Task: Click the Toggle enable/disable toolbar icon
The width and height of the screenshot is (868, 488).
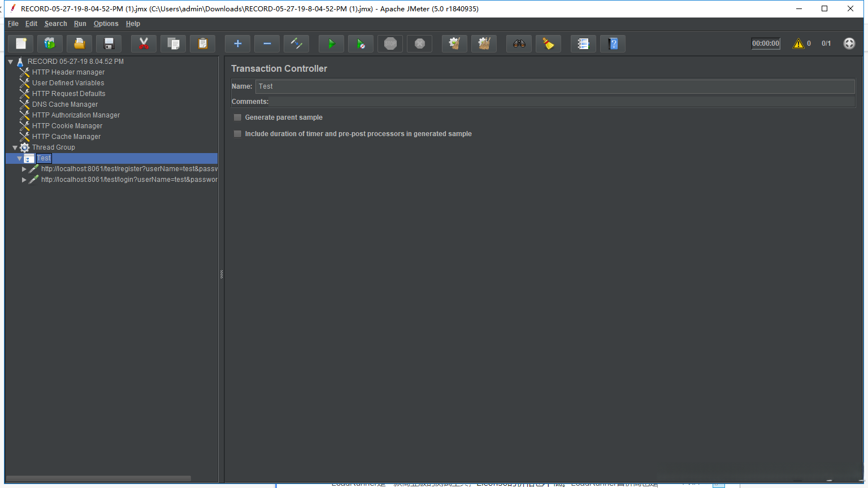Action: point(297,43)
